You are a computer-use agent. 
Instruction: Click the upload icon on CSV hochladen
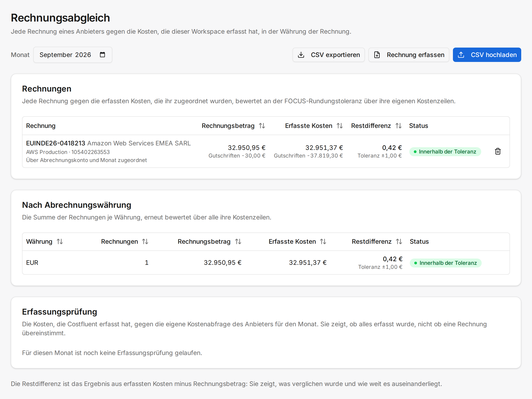tap(461, 55)
